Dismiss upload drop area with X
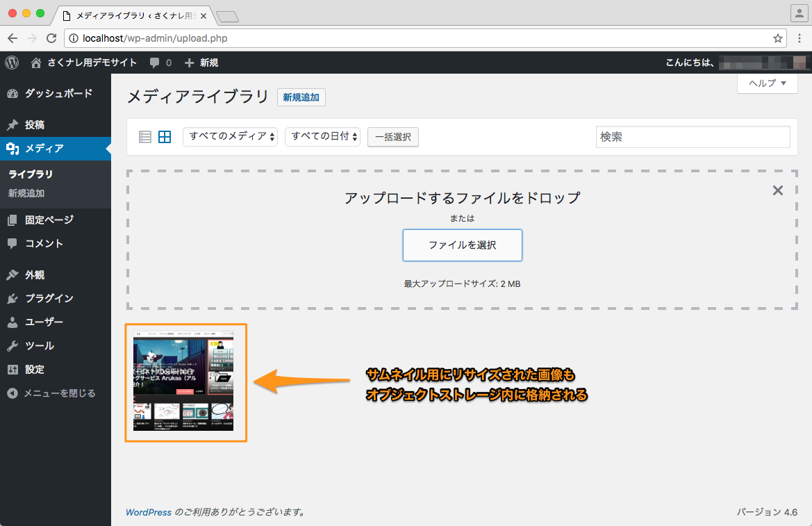This screenshot has height=526, width=812. [x=777, y=190]
